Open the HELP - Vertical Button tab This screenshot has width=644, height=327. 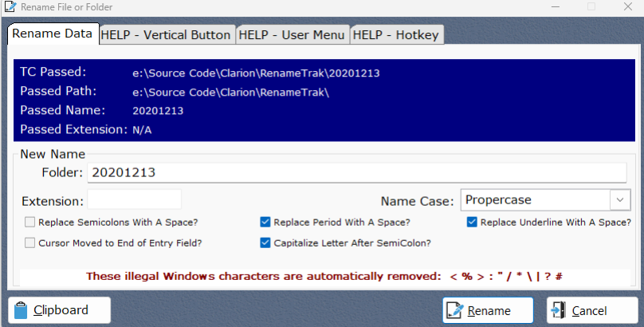(167, 35)
